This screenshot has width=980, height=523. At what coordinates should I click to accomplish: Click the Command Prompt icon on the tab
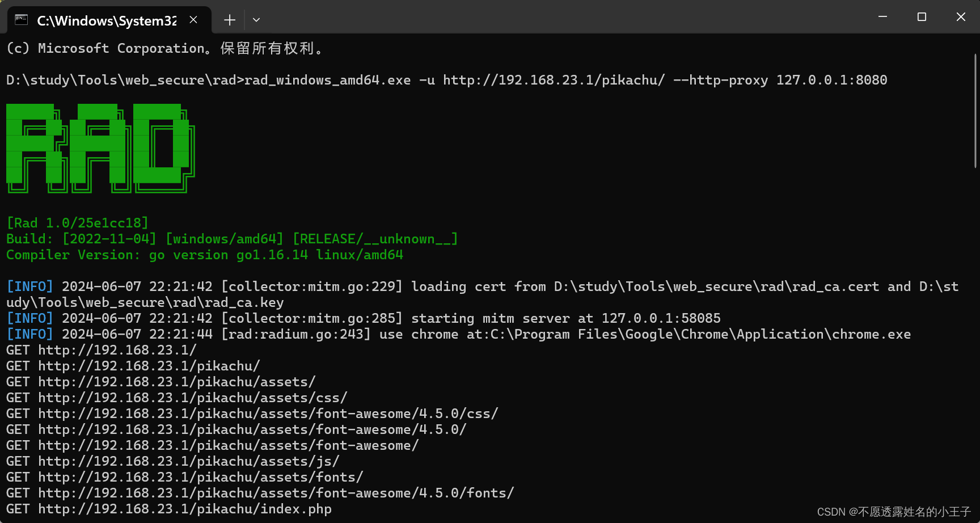coord(20,20)
